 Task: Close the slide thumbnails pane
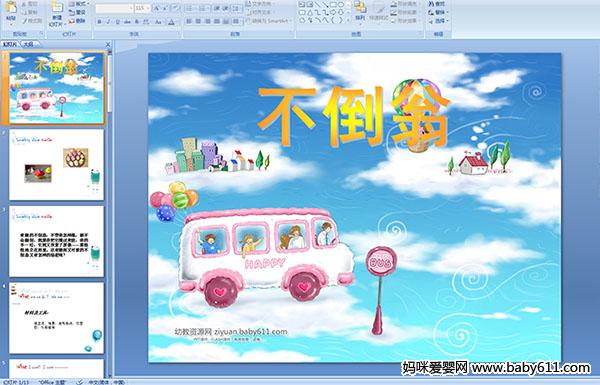(108, 45)
